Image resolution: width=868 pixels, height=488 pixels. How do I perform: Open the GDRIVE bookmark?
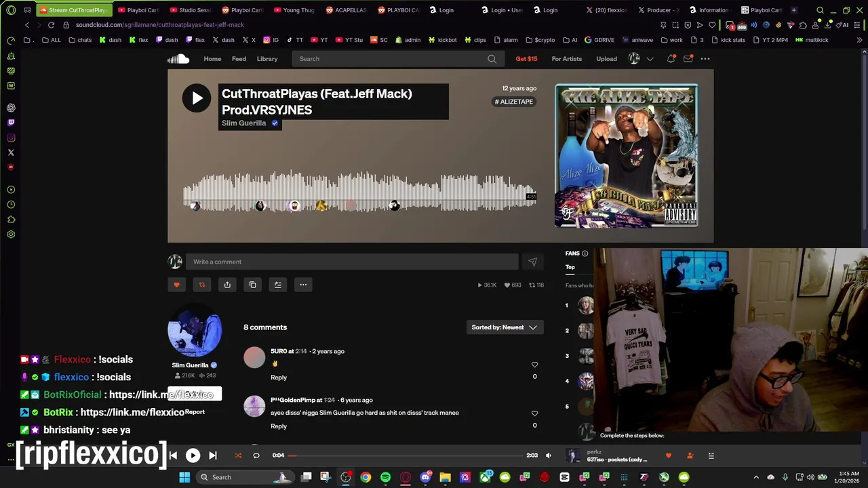pyautogui.click(x=599, y=40)
